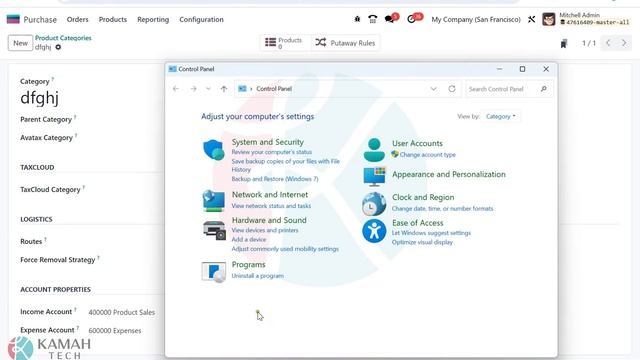Click Let Windows suggest settings link
640x360 pixels.
431,233
